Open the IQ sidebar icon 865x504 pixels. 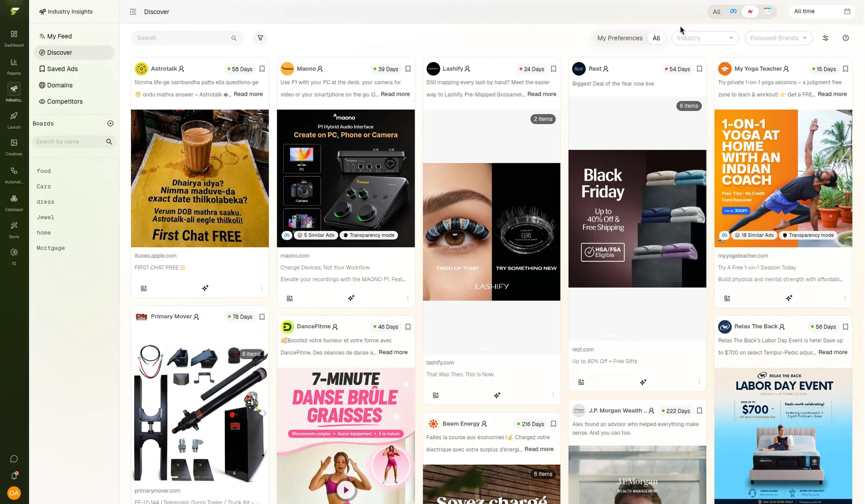tap(14, 256)
